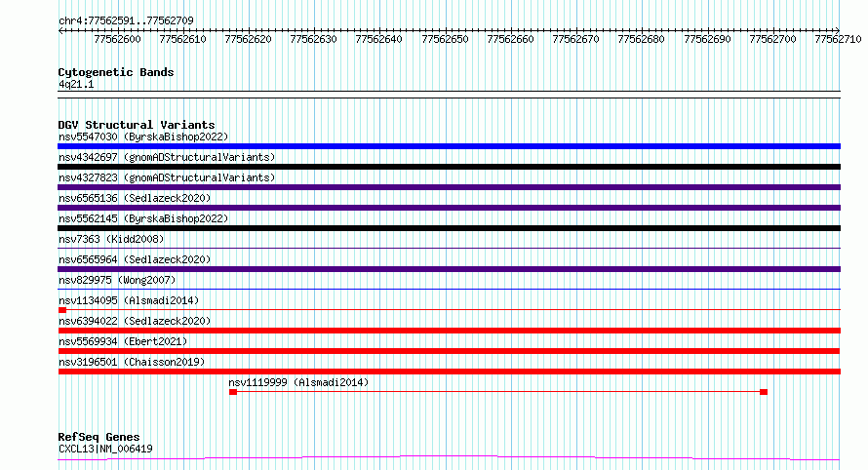Viewport: 868px width, 470px height.
Task: Click the magenta CXCL13 gene track line
Action: pyautogui.click(x=449, y=457)
